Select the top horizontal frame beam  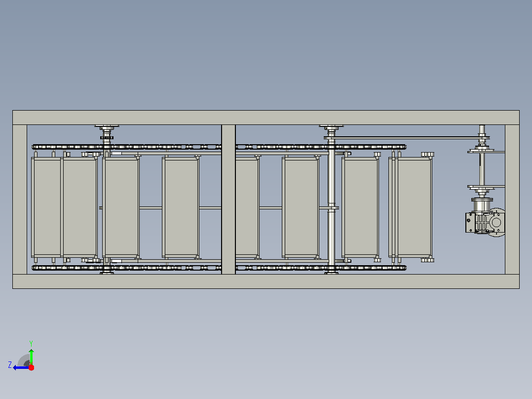(x=266, y=118)
